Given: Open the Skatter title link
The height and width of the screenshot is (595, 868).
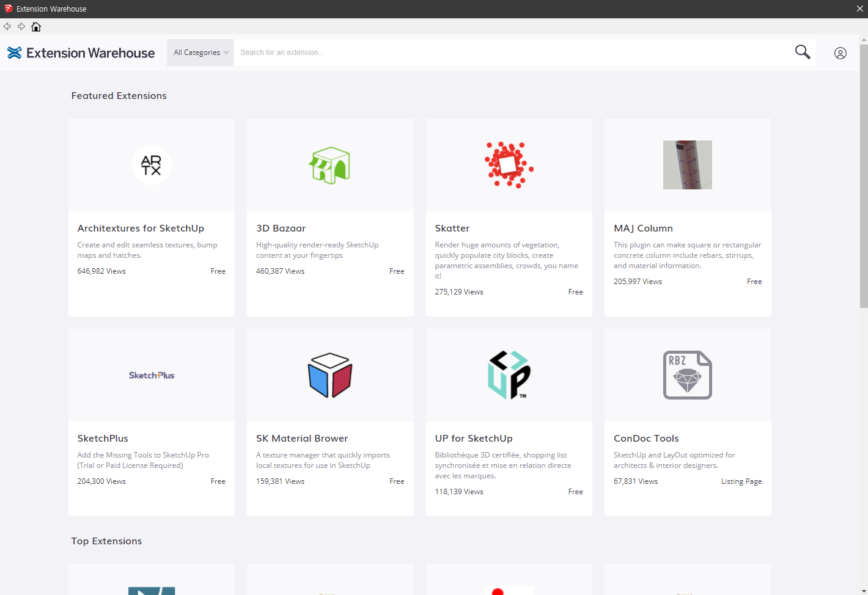Looking at the screenshot, I should click(x=452, y=228).
